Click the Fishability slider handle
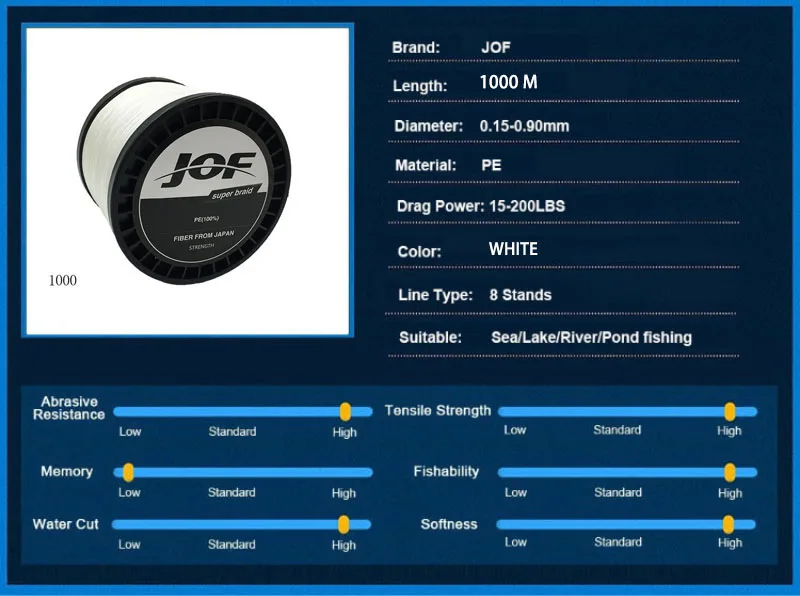The width and height of the screenshot is (800, 596). [730, 473]
